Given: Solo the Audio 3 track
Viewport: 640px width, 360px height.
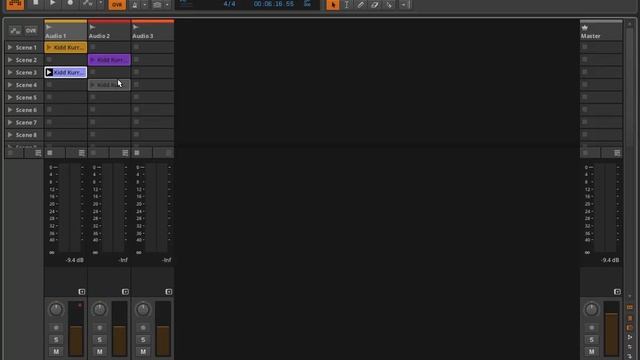Looking at the screenshot, I should click(x=143, y=340).
